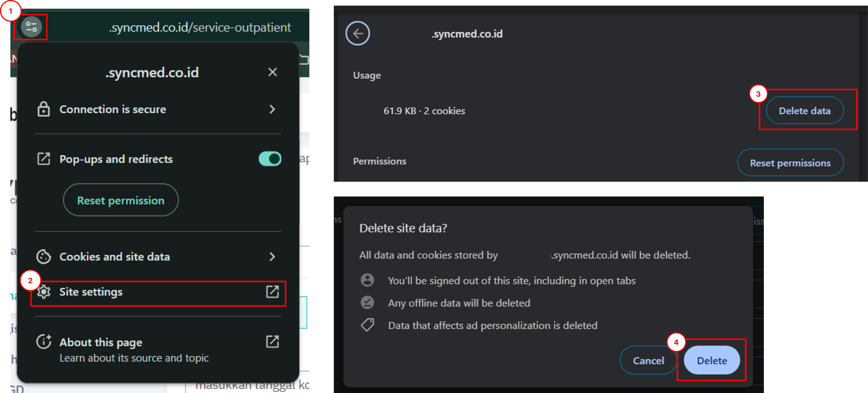Expand the Cookies and site data chevron

point(272,257)
